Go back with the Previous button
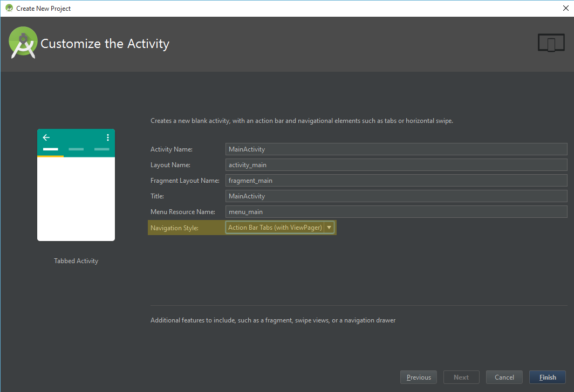The image size is (574, 392). coord(419,377)
